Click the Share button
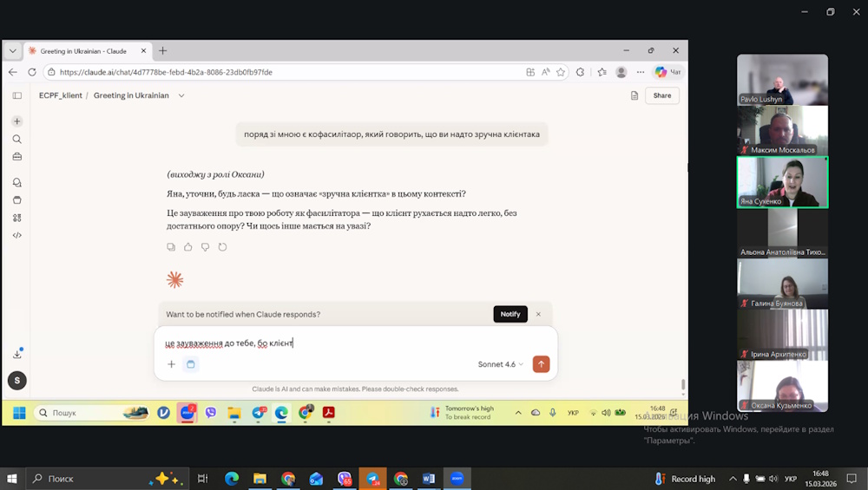This screenshot has height=490, width=868. (x=662, y=95)
